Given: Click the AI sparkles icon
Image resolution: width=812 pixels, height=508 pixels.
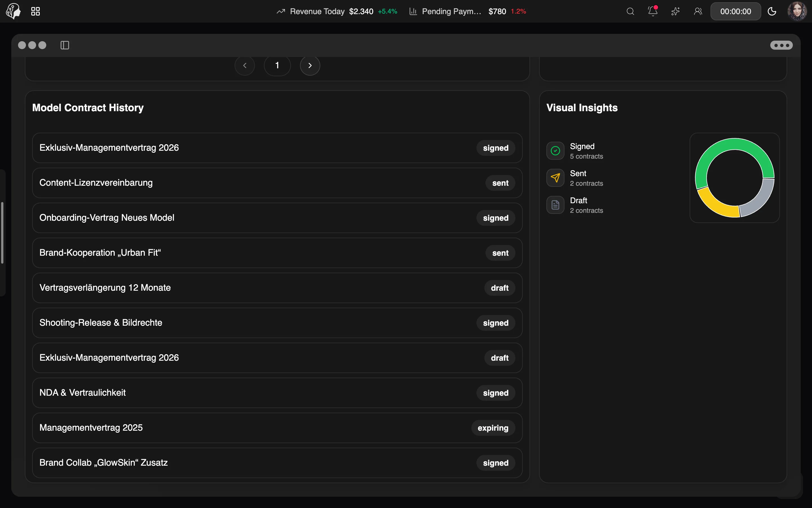Looking at the screenshot, I should click(676, 11).
